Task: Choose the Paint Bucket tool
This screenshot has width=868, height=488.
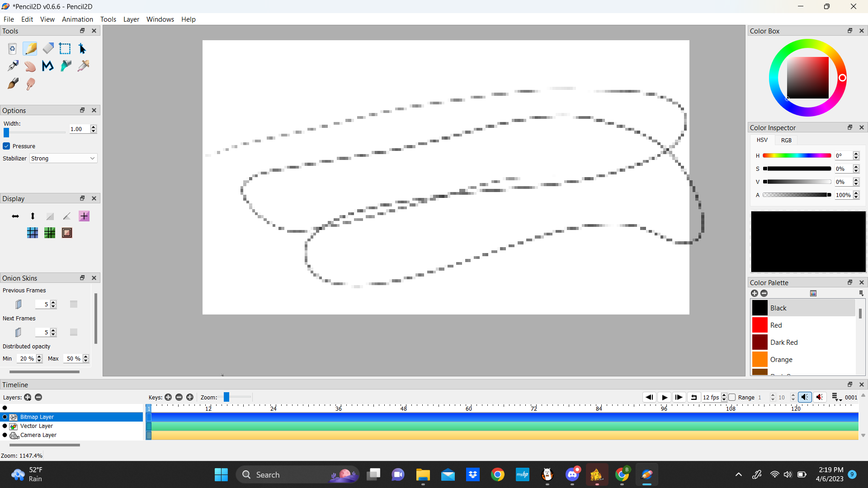Action: pos(66,66)
